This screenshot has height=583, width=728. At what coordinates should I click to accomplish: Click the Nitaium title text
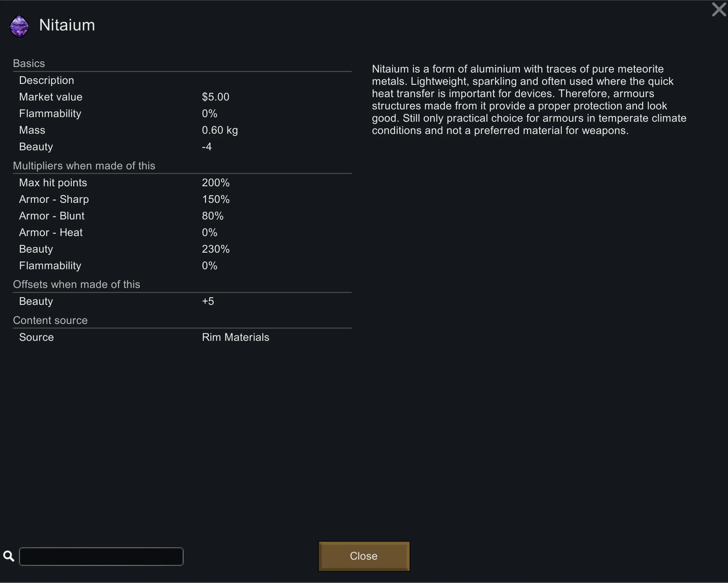(67, 25)
